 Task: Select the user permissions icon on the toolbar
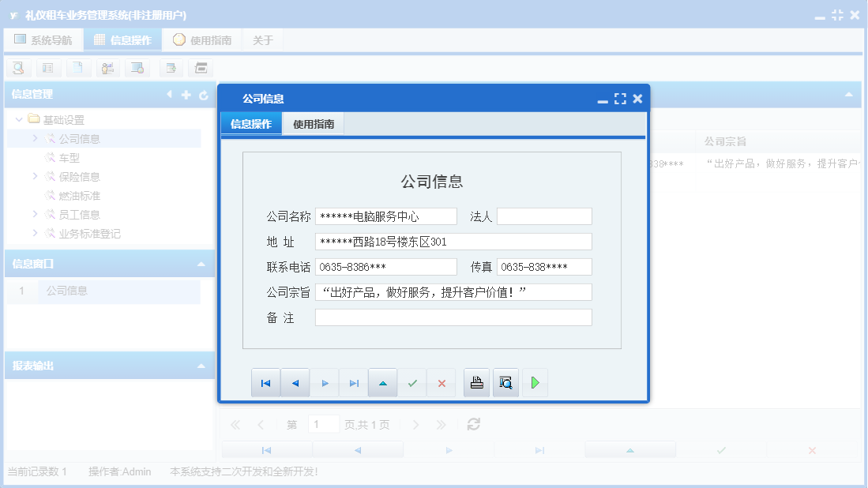click(x=108, y=68)
